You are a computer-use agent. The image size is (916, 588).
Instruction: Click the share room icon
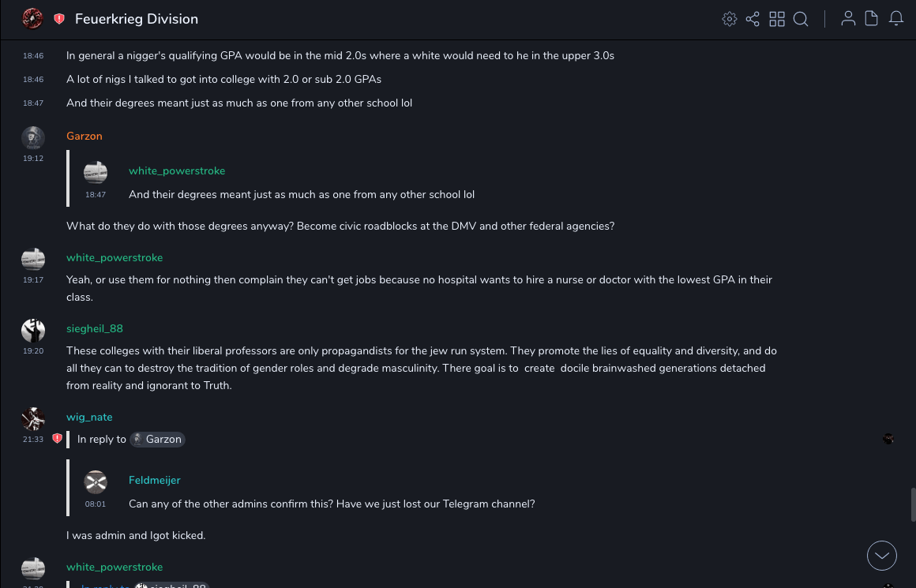coord(753,19)
